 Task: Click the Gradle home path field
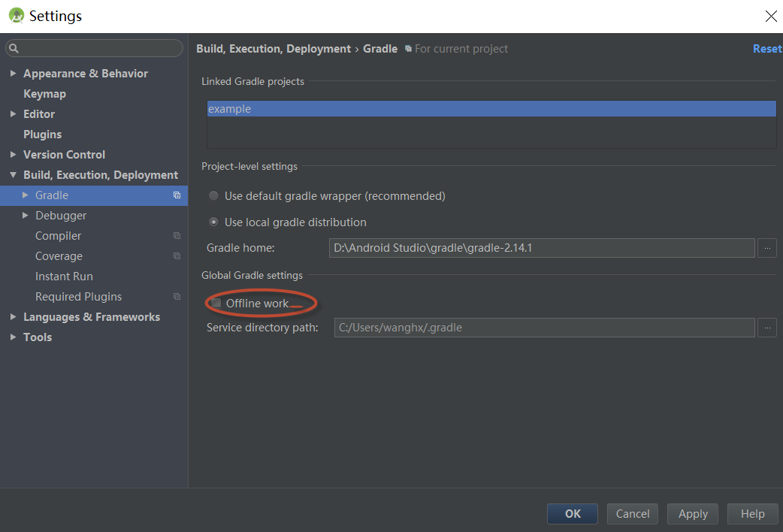[541, 248]
